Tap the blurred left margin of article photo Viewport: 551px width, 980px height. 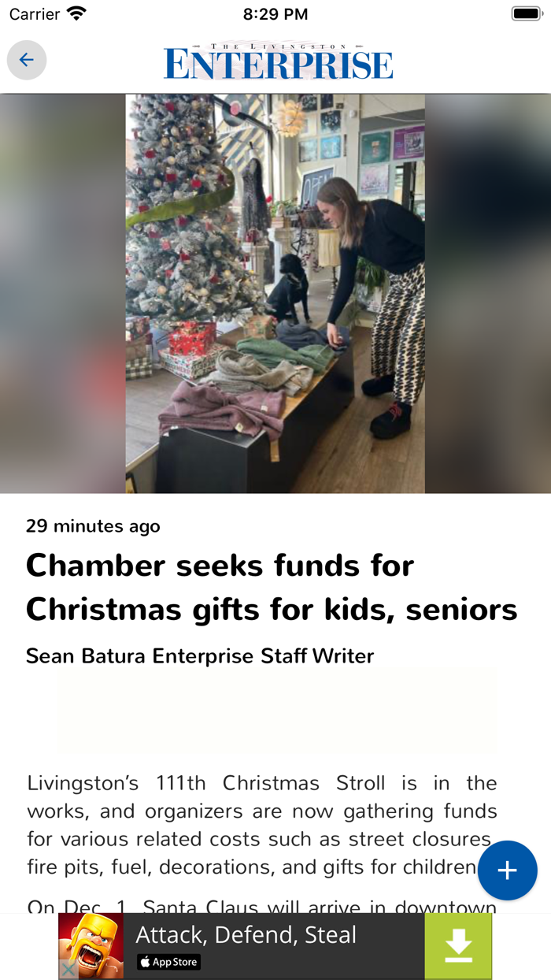[x=63, y=294]
